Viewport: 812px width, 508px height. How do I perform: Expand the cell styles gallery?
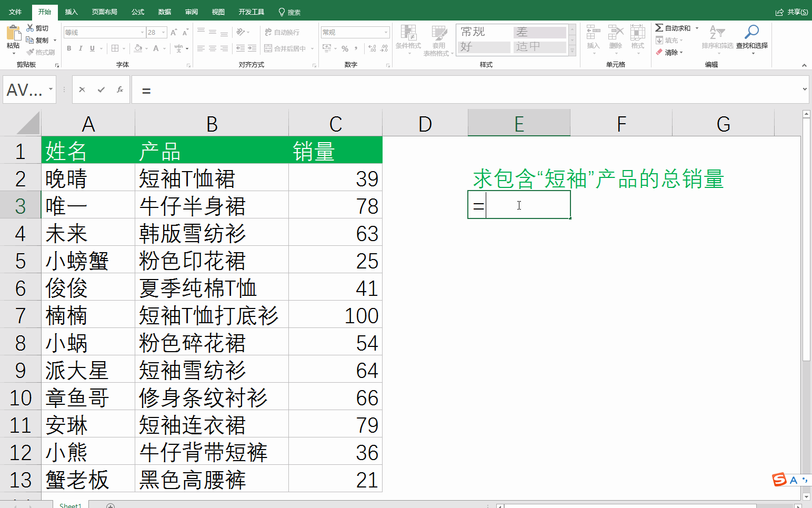[x=573, y=51]
